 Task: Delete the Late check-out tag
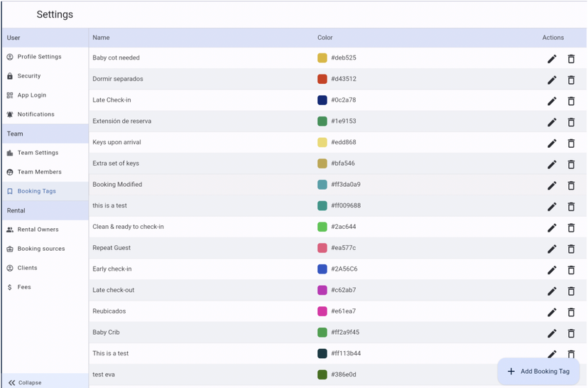pyautogui.click(x=571, y=291)
